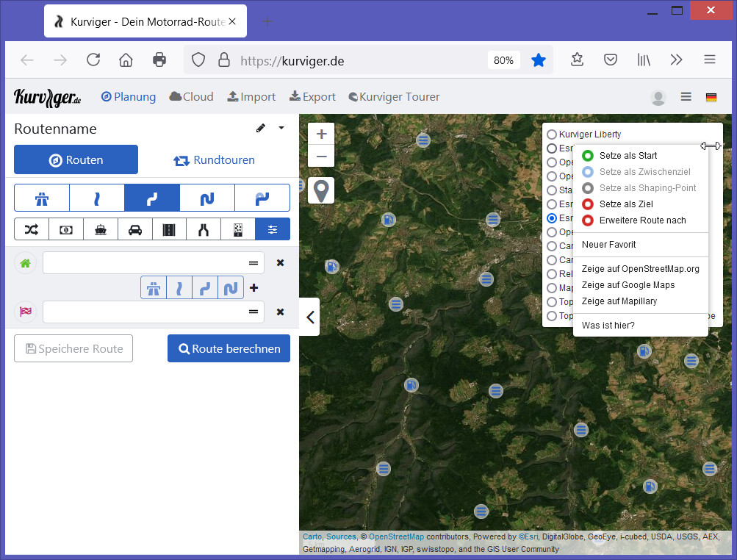Select the motorway fastest routing icon
737x560 pixels.
(x=42, y=198)
